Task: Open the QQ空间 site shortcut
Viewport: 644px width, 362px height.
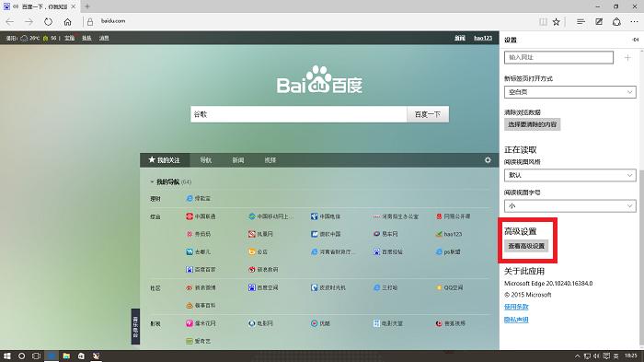Action: pos(449,287)
